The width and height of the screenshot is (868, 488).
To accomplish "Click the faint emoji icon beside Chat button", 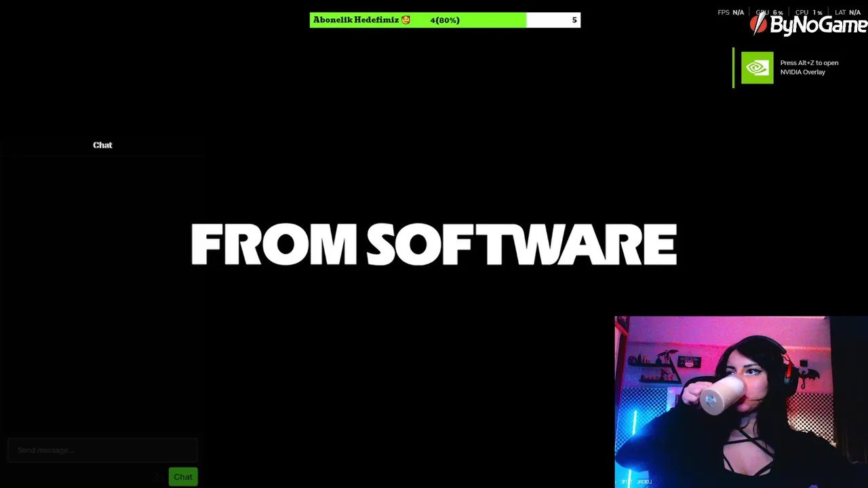I will coord(156,476).
